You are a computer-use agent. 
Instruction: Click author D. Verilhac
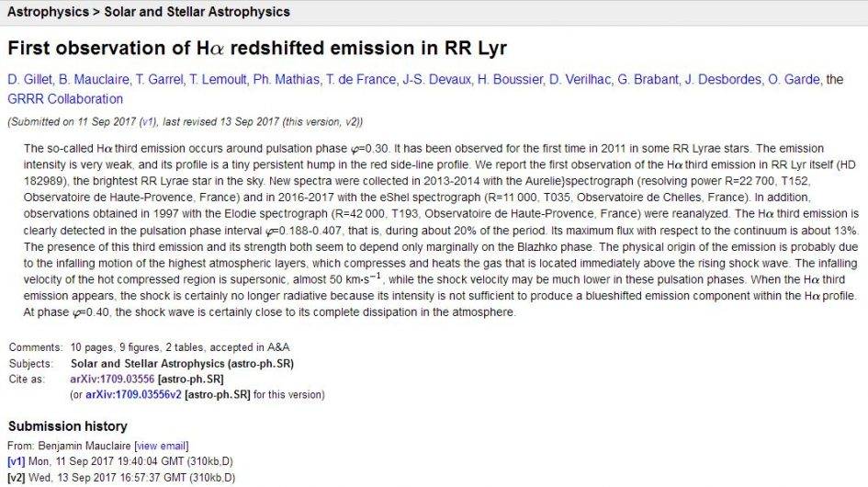581,80
